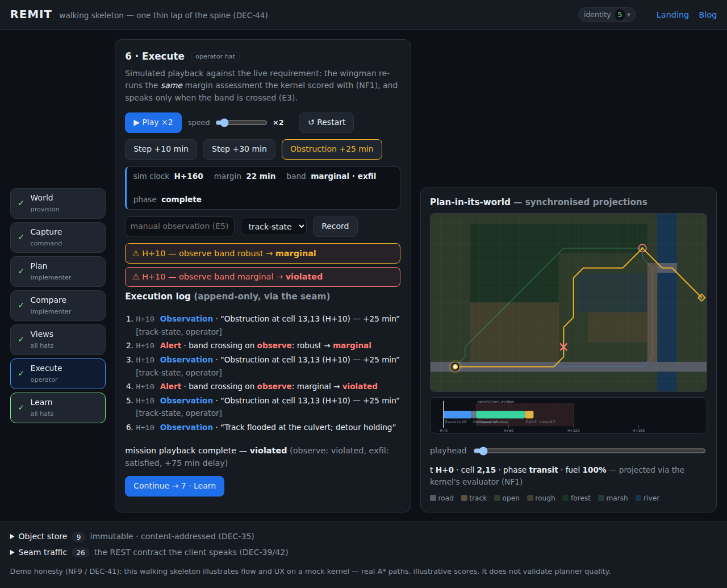
Task: Click the H+10 robust → marginal alert banner
Action: point(262,253)
